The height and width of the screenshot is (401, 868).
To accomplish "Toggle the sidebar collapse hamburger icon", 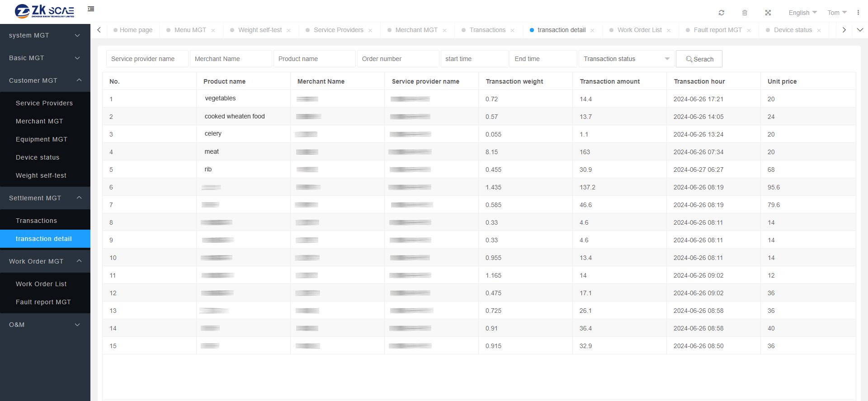I will (91, 9).
